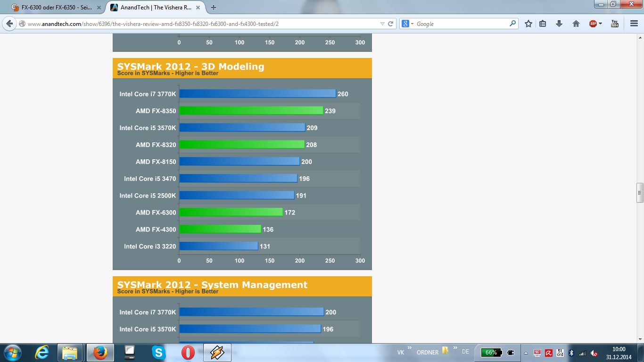Screen dimensions: 644x362
Task: Open the Downloads arrow icon
Action: (x=559, y=24)
